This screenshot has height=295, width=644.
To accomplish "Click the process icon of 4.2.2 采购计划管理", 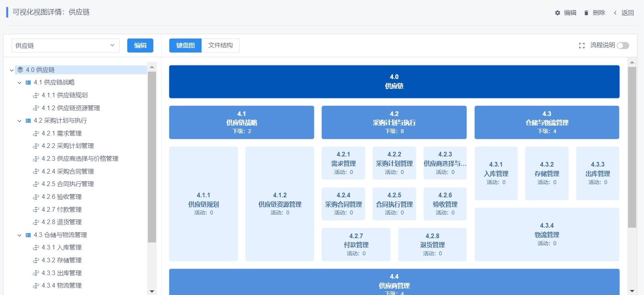I will click(36, 146).
